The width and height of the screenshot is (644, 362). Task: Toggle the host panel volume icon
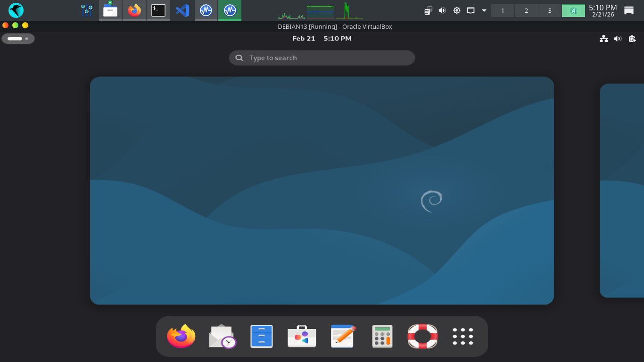(x=442, y=10)
